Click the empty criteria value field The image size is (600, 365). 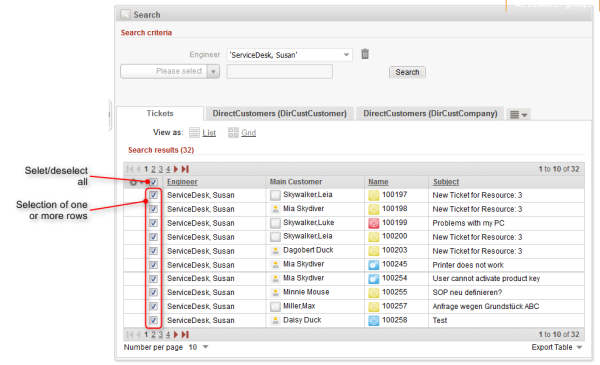[280, 72]
